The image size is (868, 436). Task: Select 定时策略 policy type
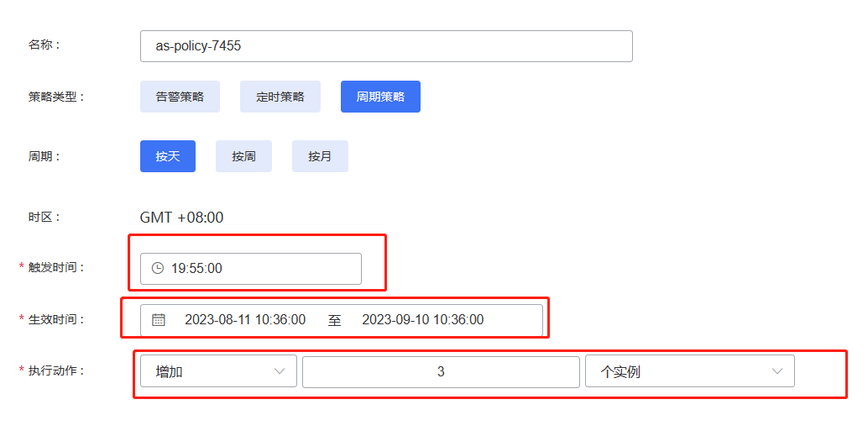(280, 97)
